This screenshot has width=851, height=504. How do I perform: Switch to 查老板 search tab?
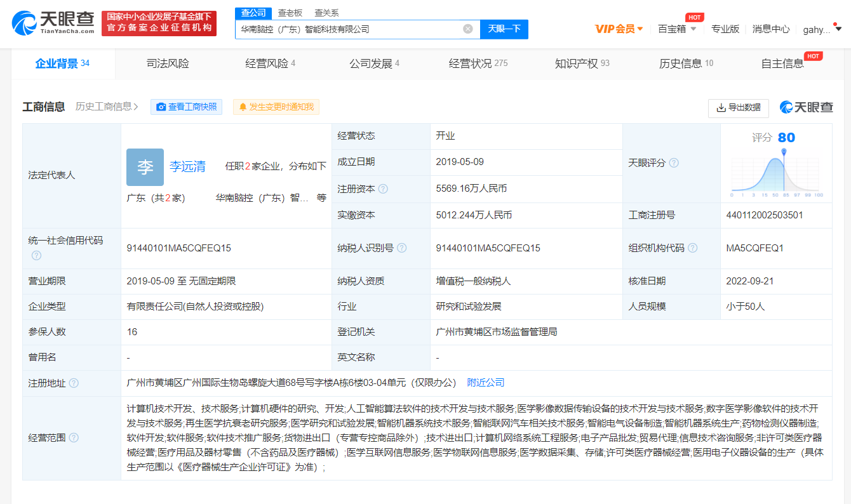290,13
